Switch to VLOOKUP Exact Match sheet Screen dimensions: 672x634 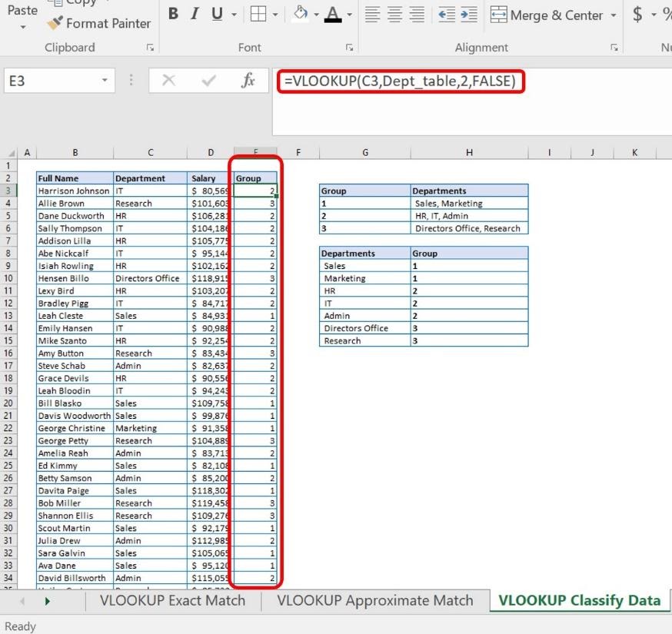(x=172, y=600)
